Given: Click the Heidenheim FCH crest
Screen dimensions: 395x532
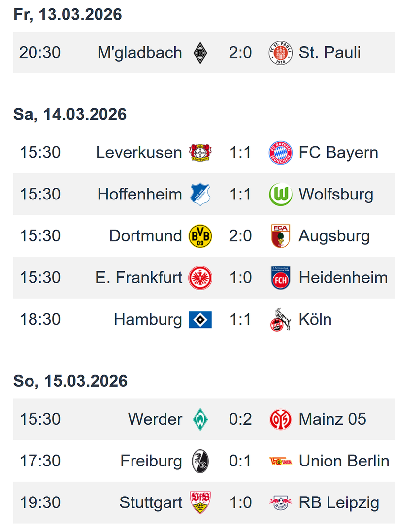Looking at the screenshot, I should (x=281, y=278).
